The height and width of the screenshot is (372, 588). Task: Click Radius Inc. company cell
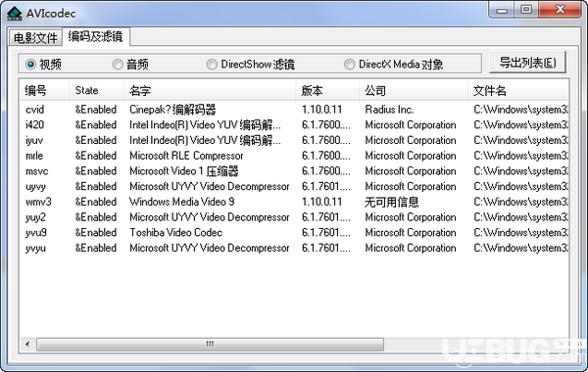click(x=389, y=110)
